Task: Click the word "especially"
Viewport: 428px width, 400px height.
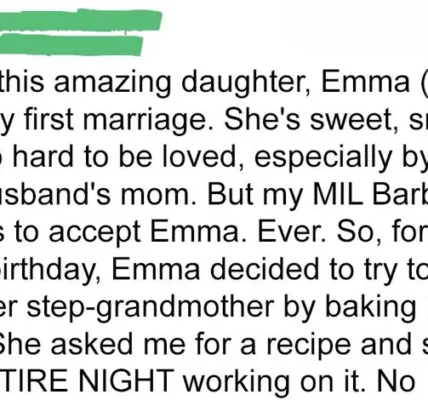Action: coord(323,157)
